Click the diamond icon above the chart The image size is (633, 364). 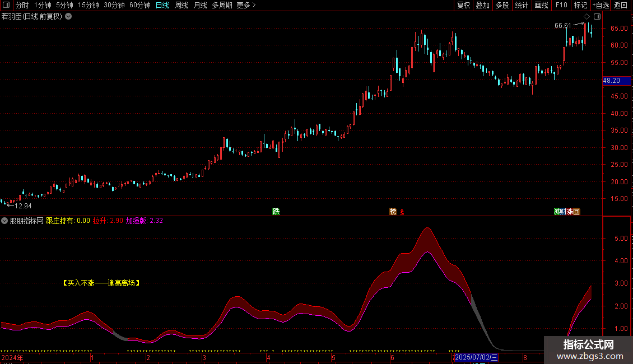click(587, 17)
